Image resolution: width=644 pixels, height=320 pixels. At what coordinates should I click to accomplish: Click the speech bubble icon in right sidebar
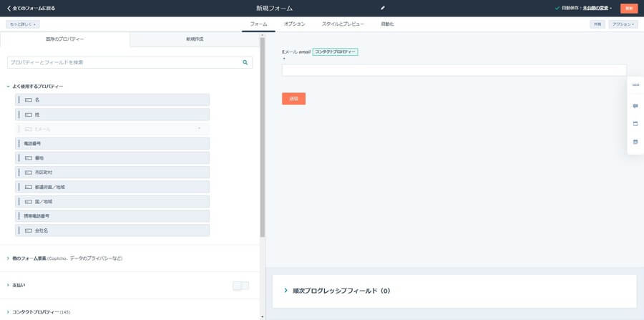tap(635, 106)
